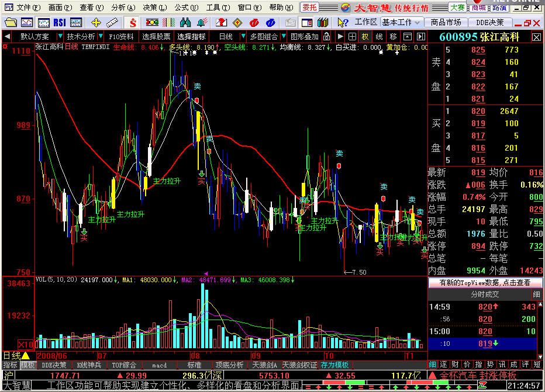
Task: Open the alarm bell alert icon
Action: tap(202, 23)
